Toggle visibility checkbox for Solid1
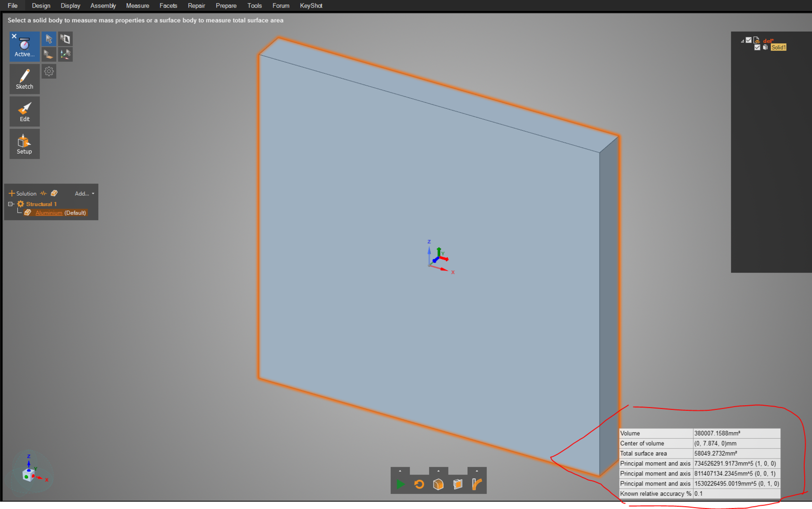 click(x=757, y=47)
